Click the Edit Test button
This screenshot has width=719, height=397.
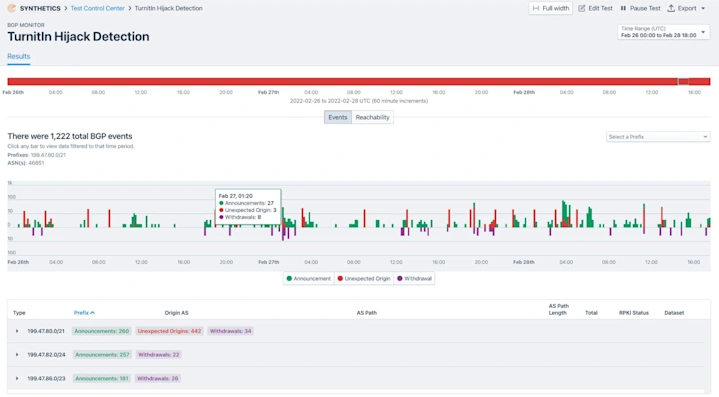595,8
